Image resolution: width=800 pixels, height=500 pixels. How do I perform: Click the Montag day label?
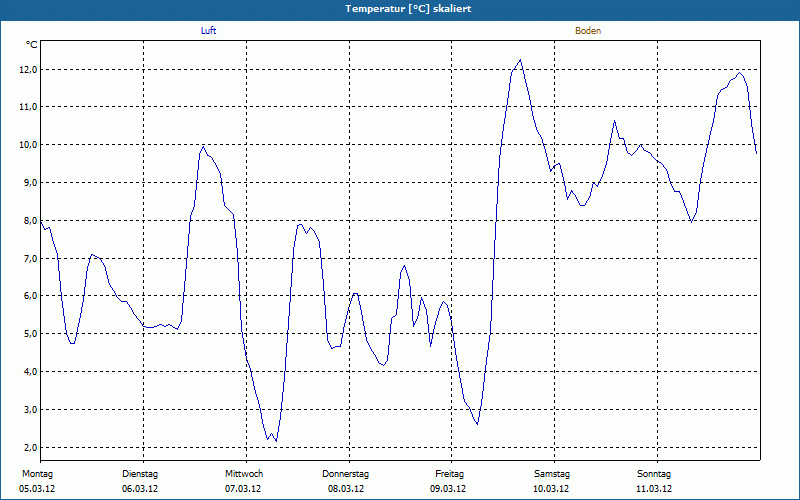37,474
